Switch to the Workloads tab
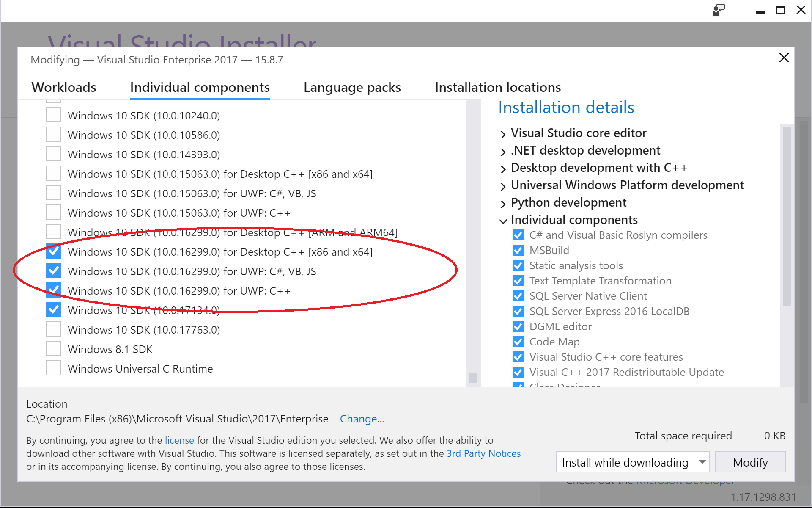This screenshot has width=812, height=508. pos(64,87)
